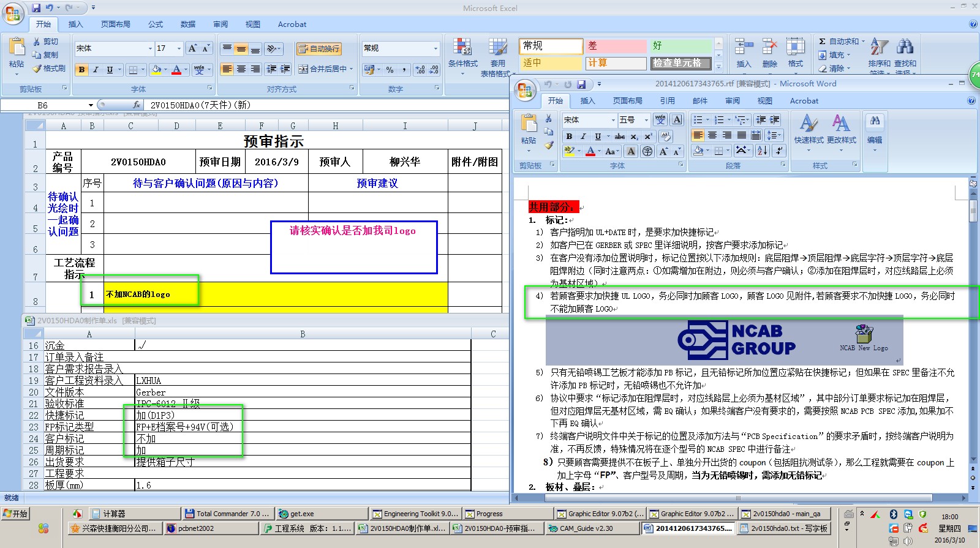Toggle Bold in Word ribbon
This screenshot has width=980, height=548.
pyautogui.click(x=569, y=136)
